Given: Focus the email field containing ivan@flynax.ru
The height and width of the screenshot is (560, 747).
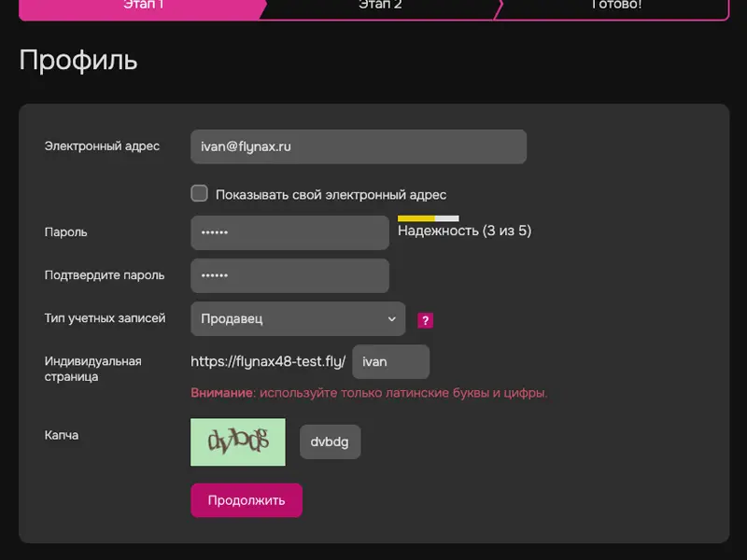Looking at the screenshot, I should pyautogui.click(x=359, y=147).
